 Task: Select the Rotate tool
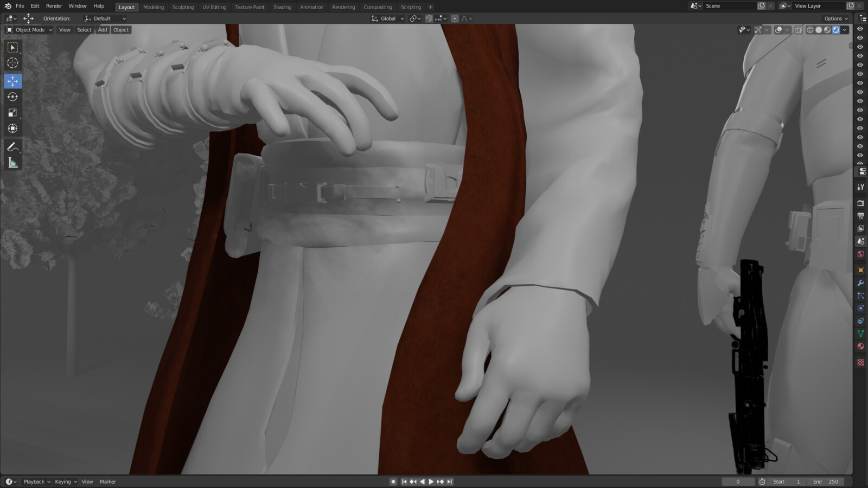12,97
